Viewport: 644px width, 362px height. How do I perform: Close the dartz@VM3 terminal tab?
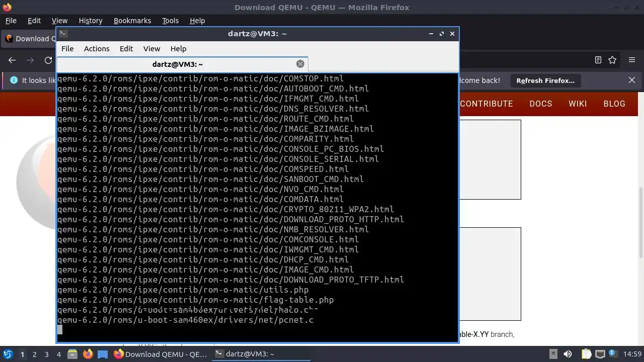click(300, 64)
